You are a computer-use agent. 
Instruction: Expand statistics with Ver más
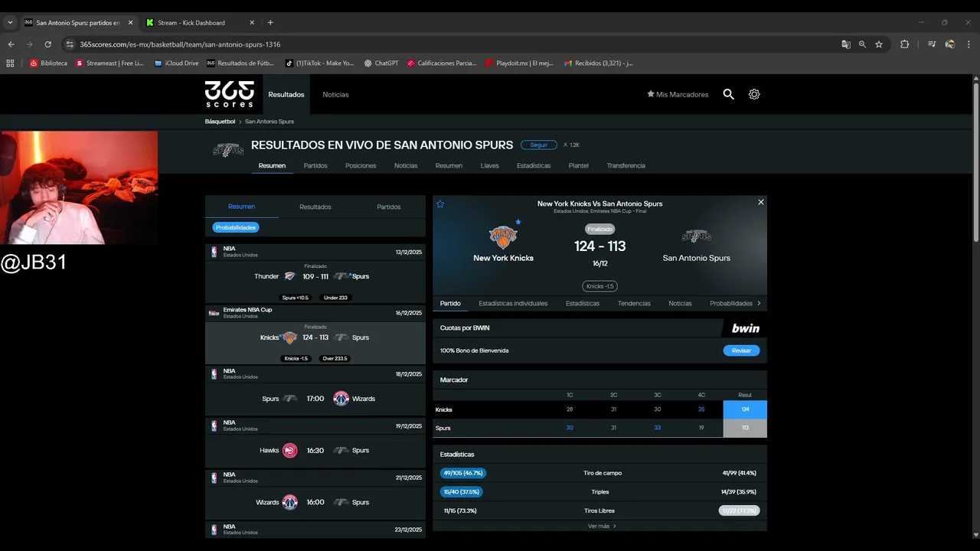click(602, 526)
